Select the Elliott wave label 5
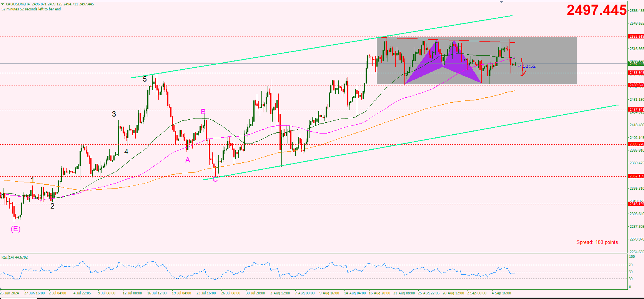Screen dimensions: 644x299 click(145, 79)
